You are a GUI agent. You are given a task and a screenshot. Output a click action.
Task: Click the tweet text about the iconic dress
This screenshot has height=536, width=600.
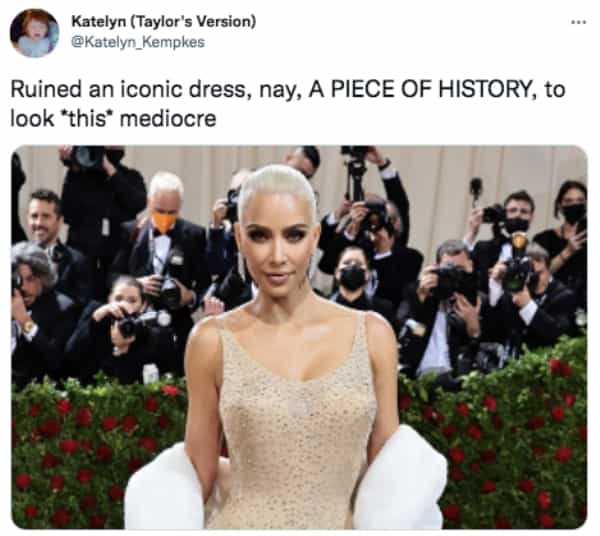point(288,104)
